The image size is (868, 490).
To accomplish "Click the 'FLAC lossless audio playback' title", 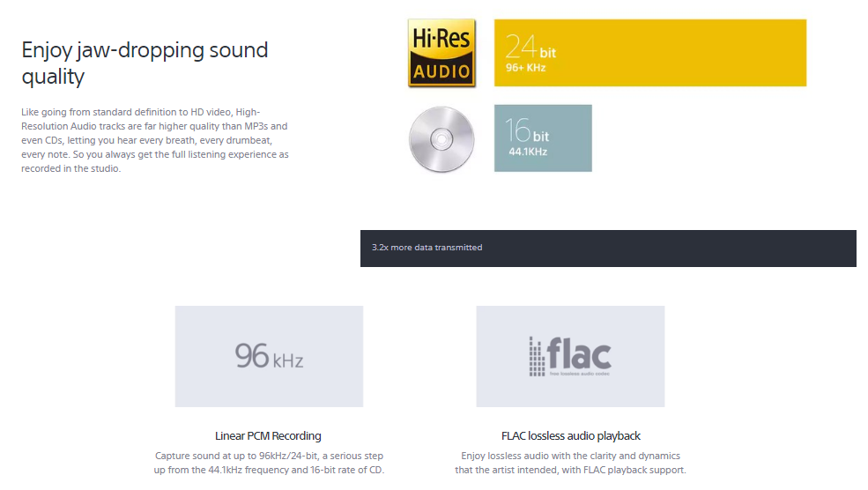I will (x=571, y=435).
